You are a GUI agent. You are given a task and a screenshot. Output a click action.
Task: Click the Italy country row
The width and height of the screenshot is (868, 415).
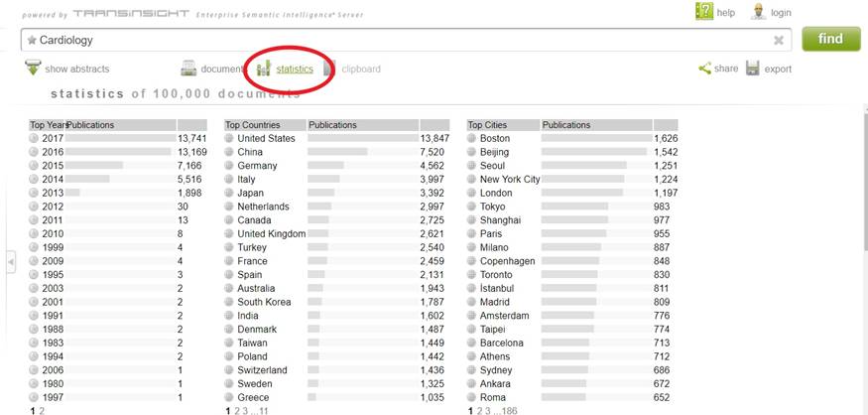coord(336,179)
